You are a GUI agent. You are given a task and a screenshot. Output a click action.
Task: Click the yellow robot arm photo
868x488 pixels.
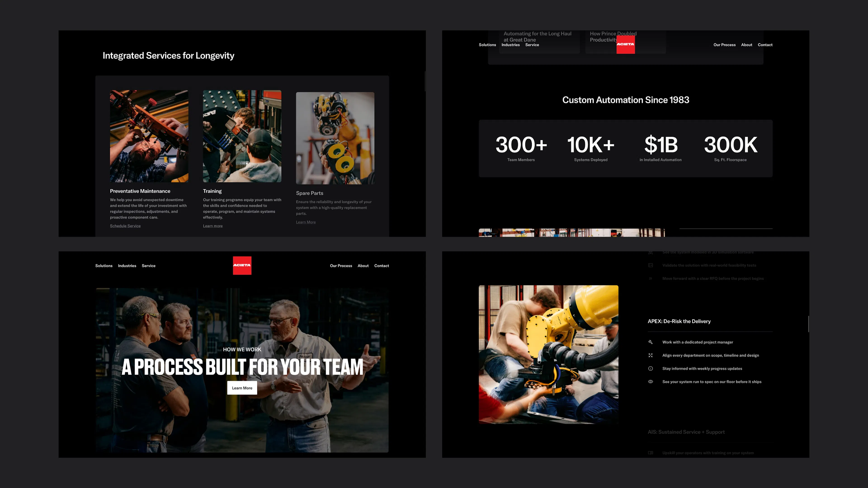(548, 354)
